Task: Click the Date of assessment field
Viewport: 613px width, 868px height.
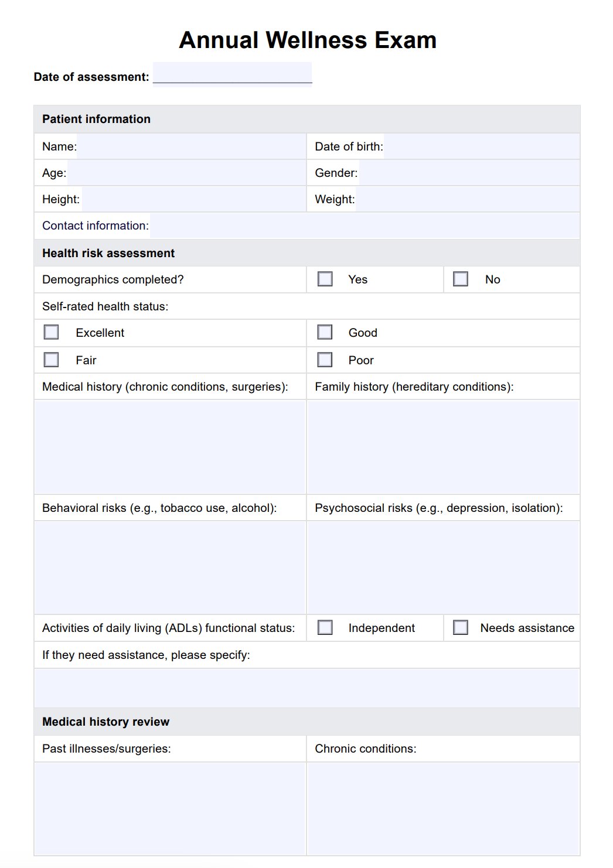Action: point(232,73)
